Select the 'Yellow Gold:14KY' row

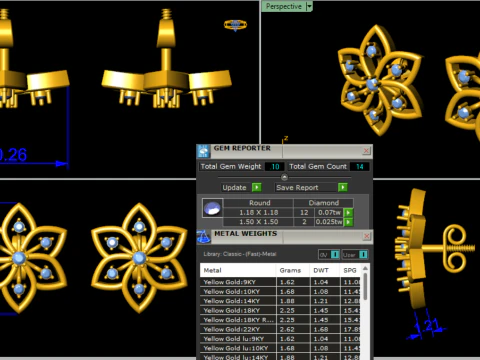click(280, 301)
